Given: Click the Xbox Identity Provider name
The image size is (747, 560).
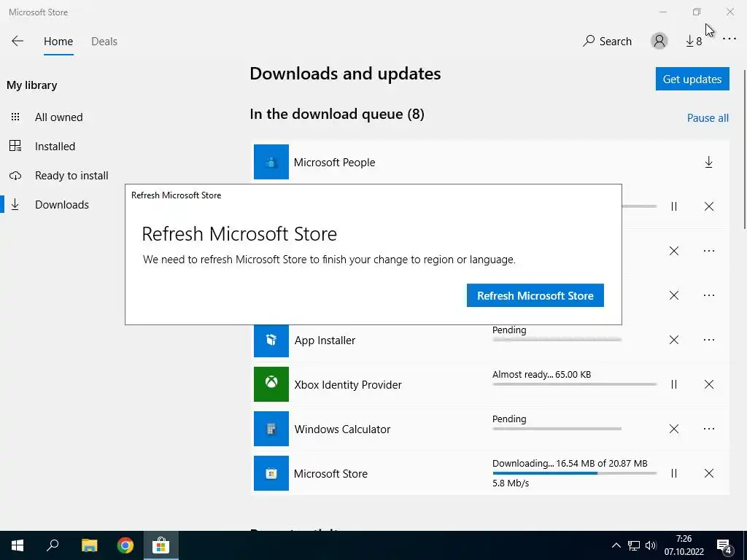Looking at the screenshot, I should coord(348,385).
